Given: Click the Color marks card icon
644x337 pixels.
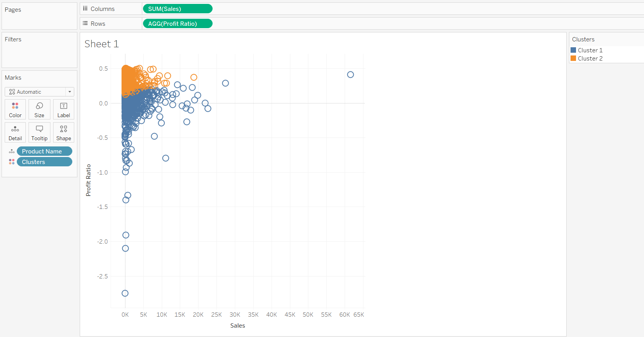Looking at the screenshot, I should click(15, 109).
